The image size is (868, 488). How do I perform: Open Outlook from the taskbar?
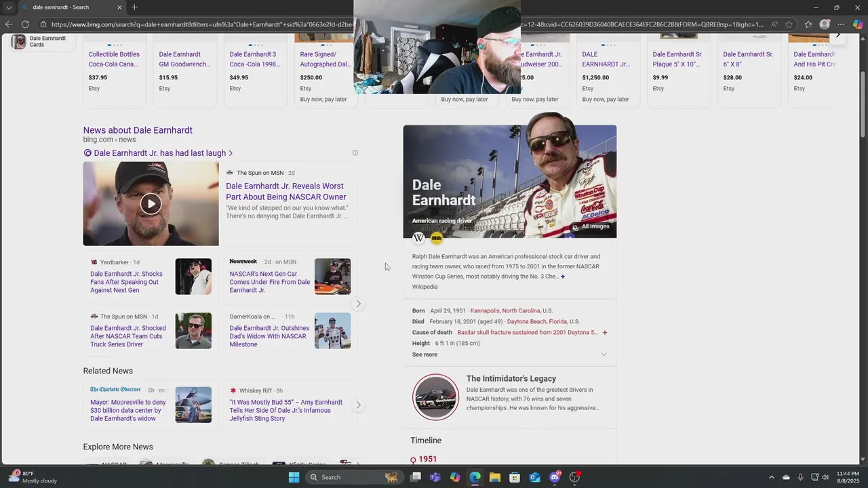[534, 477]
